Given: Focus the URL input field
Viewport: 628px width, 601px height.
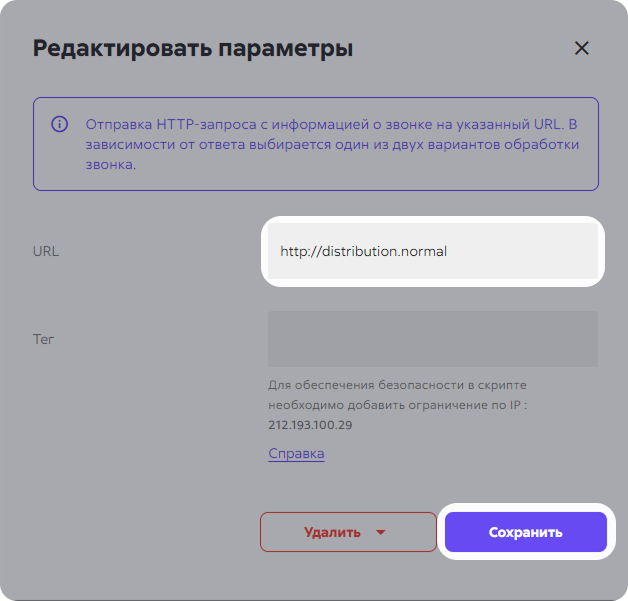Looking at the screenshot, I should point(433,251).
